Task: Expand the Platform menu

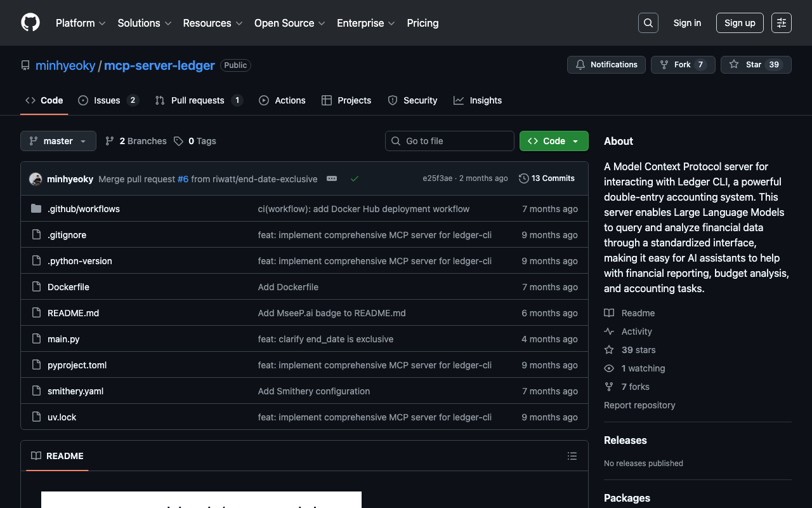Action: [x=81, y=23]
